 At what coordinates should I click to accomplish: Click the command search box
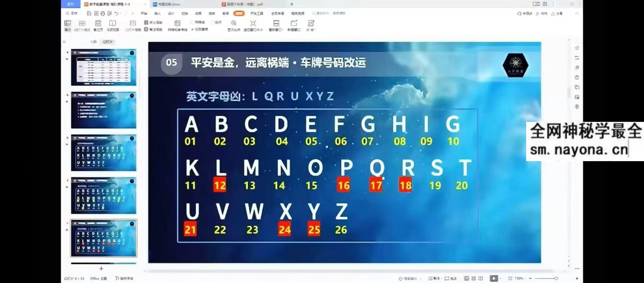(329, 13)
